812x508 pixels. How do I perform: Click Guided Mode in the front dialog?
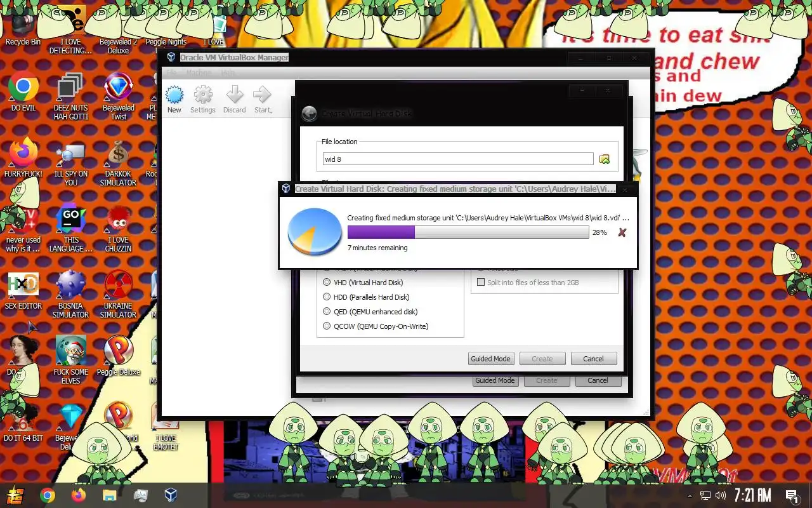[x=490, y=359]
